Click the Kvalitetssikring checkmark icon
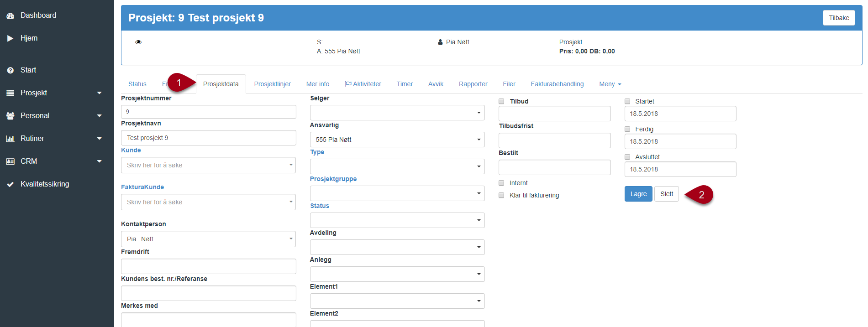This screenshot has height=327, width=868. pyautogui.click(x=10, y=184)
